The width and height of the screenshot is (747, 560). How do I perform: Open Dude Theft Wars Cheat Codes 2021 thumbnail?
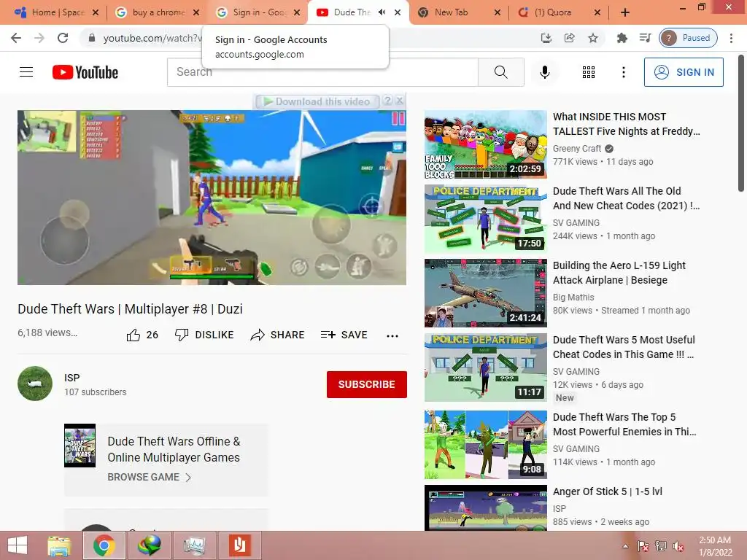485,219
